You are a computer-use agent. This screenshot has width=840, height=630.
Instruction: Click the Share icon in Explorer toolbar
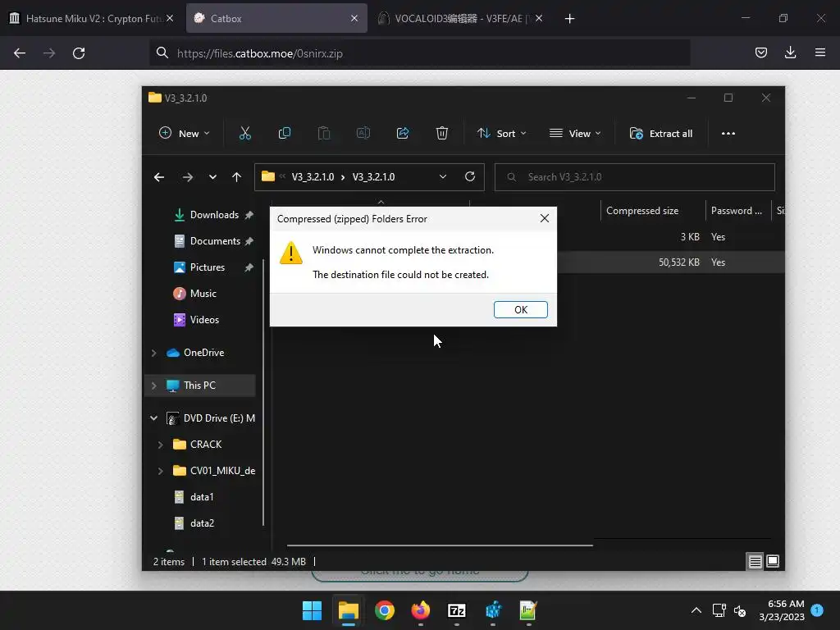point(402,134)
